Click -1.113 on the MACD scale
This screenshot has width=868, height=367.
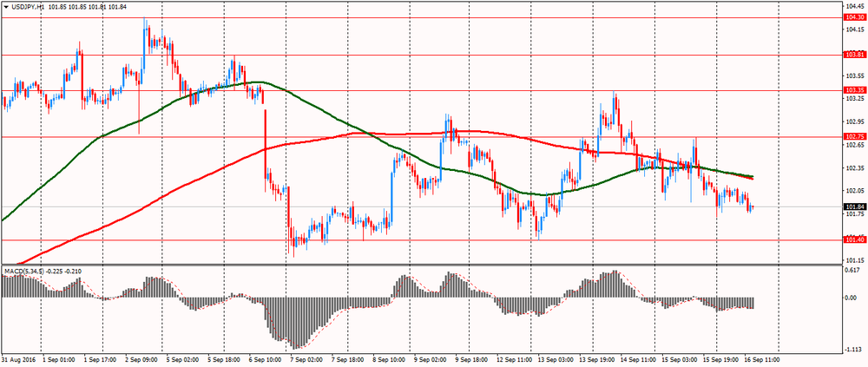(855, 350)
